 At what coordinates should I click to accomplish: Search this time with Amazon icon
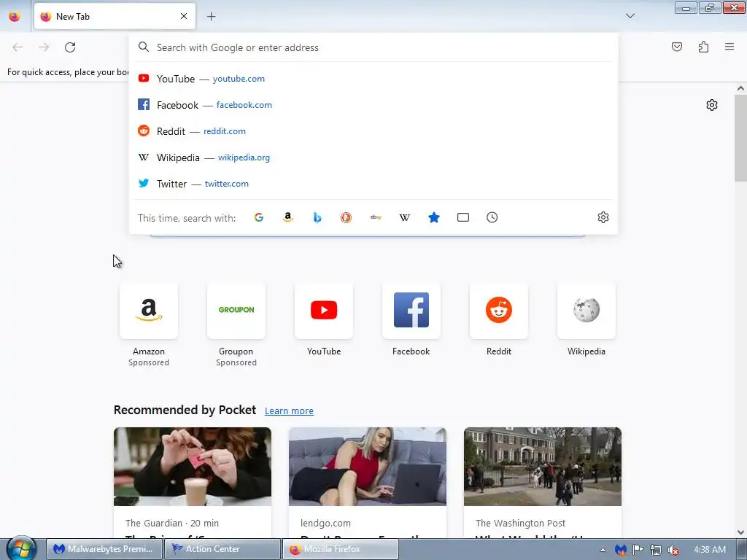pyautogui.click(x=287, y=217)
